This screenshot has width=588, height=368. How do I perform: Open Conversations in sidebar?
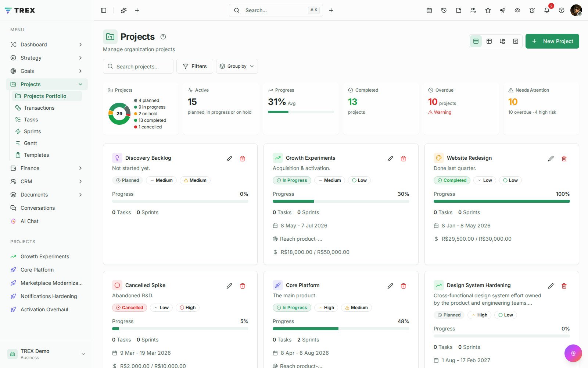(x=47, y=208)
